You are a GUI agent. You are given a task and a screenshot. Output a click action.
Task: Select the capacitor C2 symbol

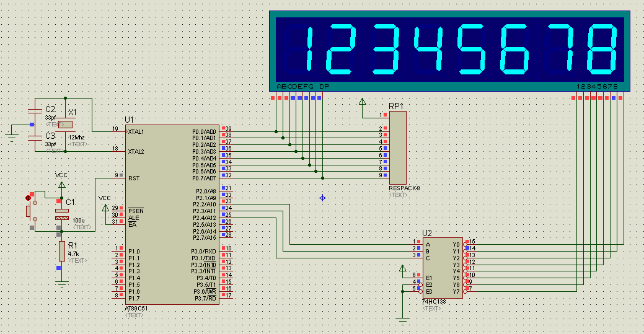click(35, 111)
